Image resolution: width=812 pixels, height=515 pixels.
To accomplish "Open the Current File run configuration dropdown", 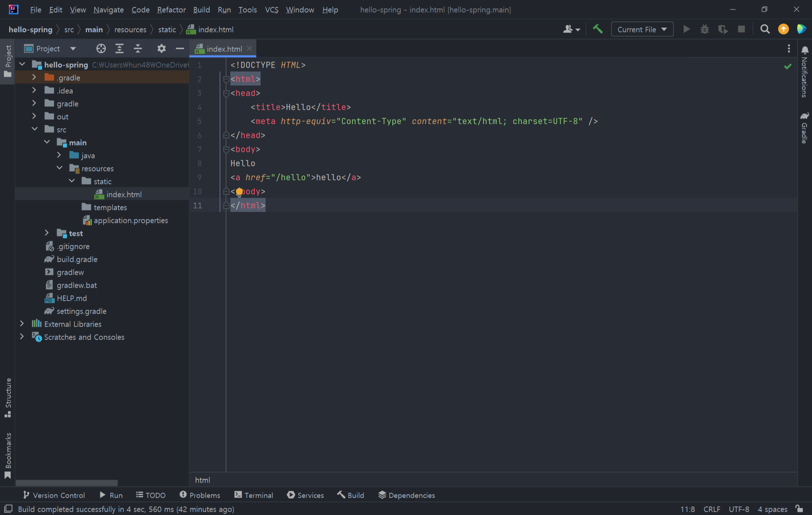I will pyautogui.click(x=642, y=30).
